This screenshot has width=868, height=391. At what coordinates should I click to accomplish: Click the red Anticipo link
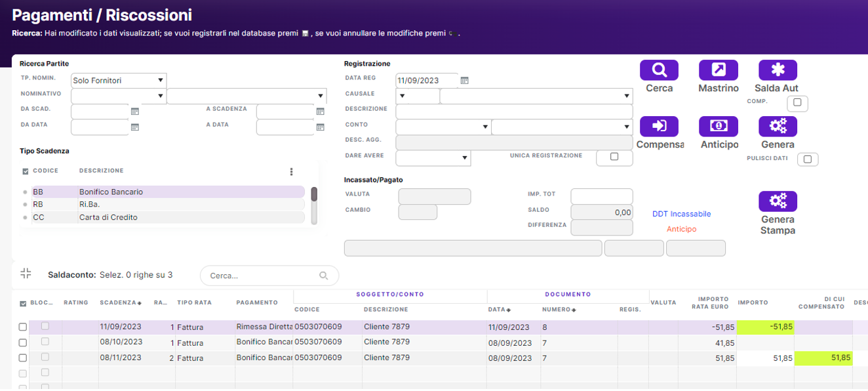681,229
